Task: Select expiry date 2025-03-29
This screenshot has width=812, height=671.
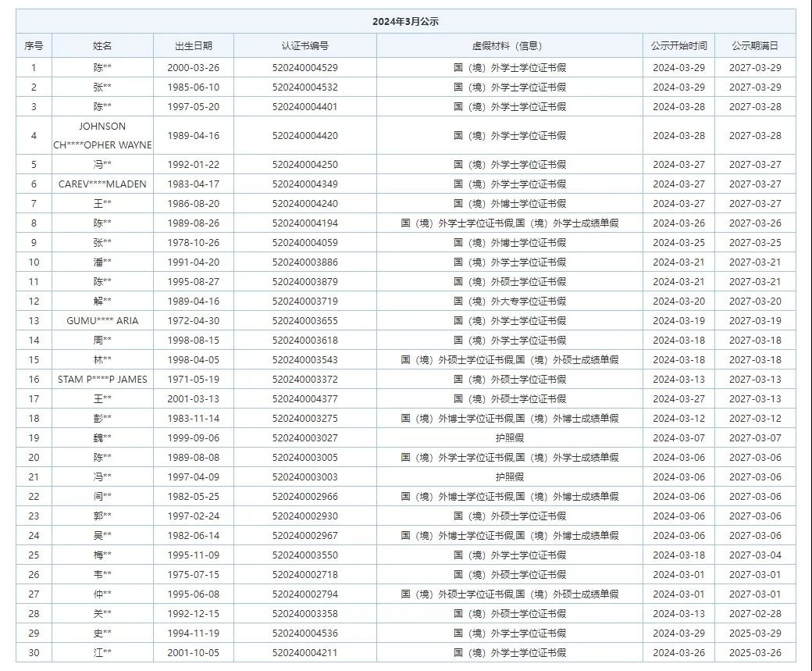Action: pyautogui.click(x=755, y=634)
